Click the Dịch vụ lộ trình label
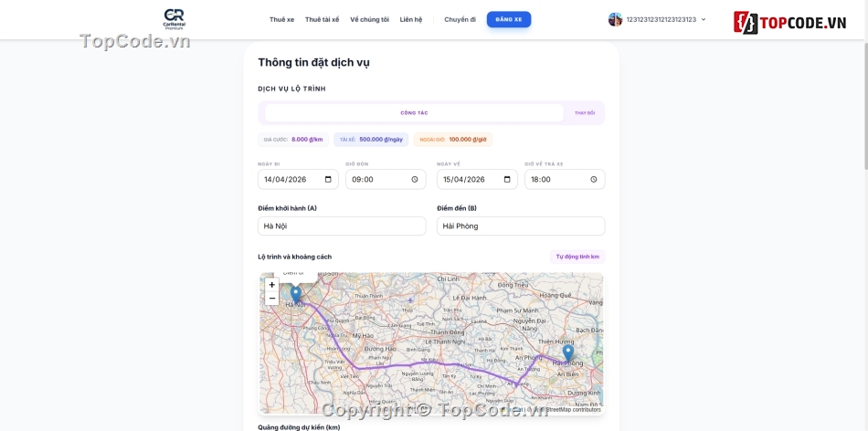The width and height of the screenshot is (868, 431). click(291, 89)
